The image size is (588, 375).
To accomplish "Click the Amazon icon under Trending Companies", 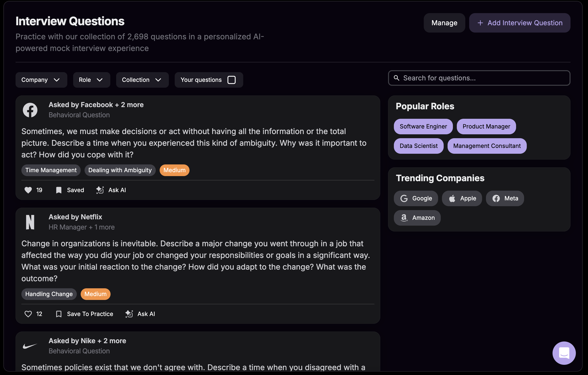I will point(404,218).
